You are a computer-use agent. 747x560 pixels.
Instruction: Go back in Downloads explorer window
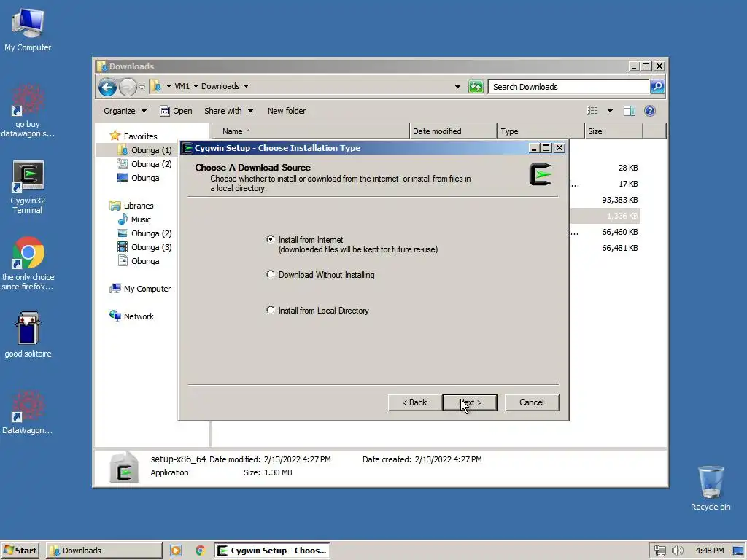coord(108,87)
